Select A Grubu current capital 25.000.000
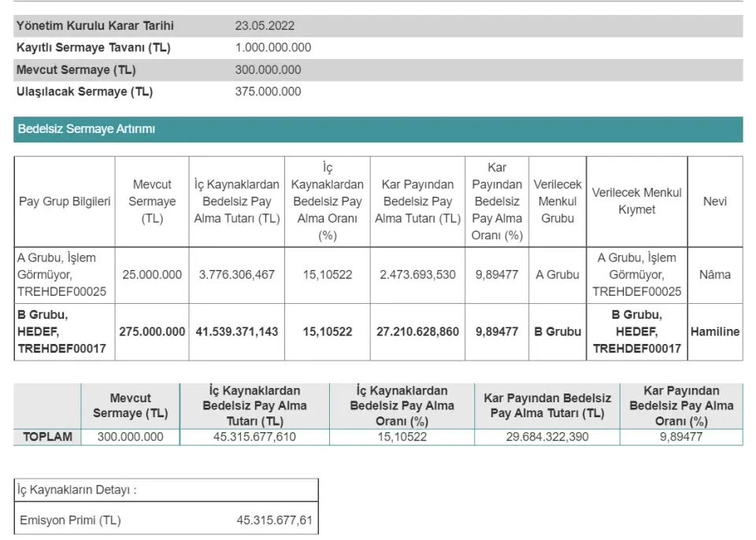The height and width of the screenshot is (540, 756). tap(152, 275)
